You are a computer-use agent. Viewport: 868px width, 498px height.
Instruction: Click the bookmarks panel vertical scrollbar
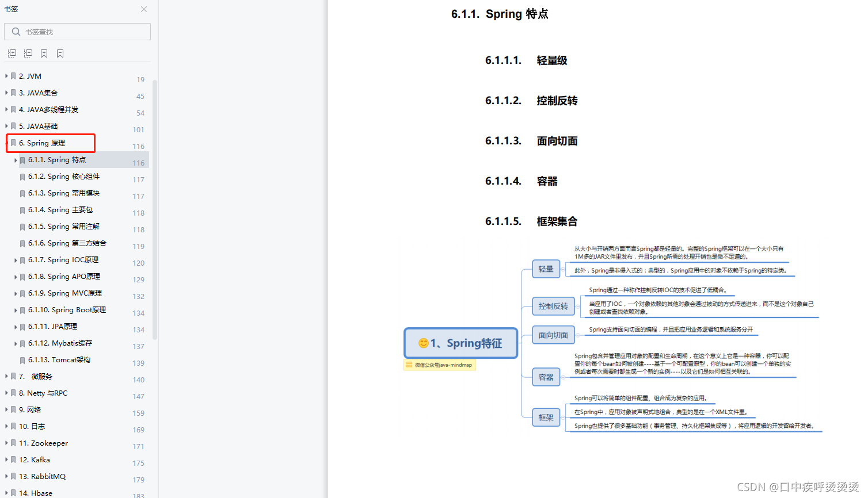pyautogui.click(x=154, y=209)
